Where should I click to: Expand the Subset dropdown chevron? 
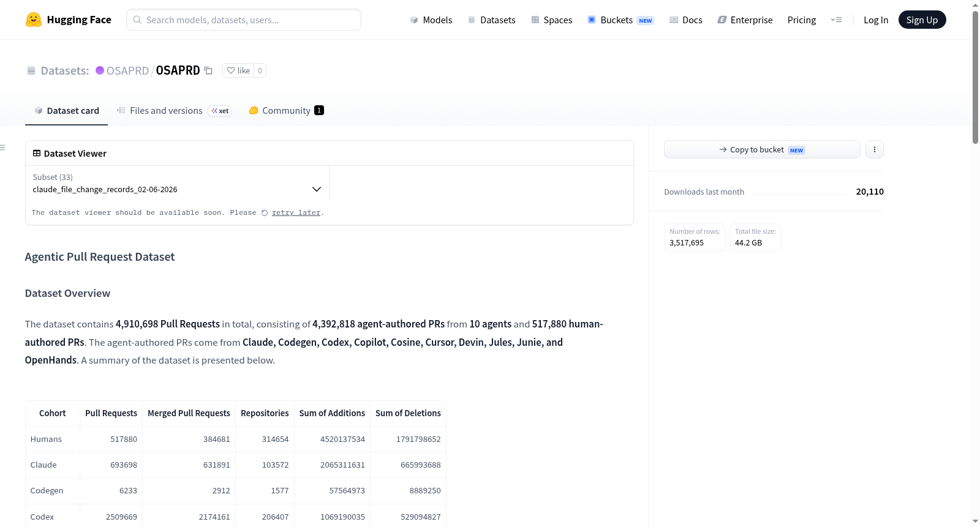pos(317,189)
